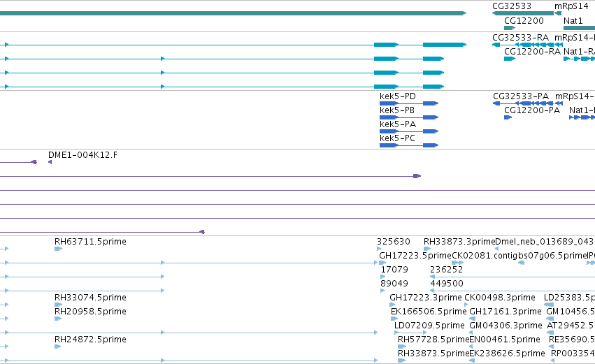Click the Nat1-RA transcript label

tap(579, 52)
